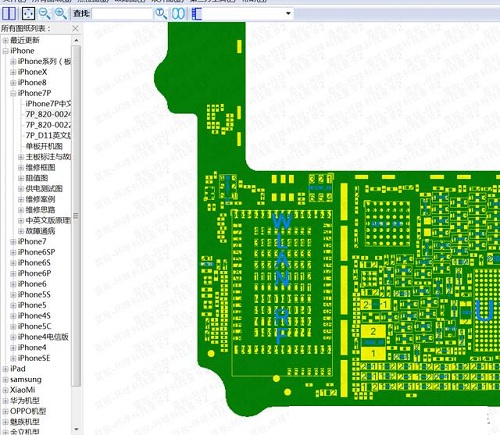This screenshot has height=435, width=500.
Task: Expand the iPhoneX tree node
Action: coord(13,72)
